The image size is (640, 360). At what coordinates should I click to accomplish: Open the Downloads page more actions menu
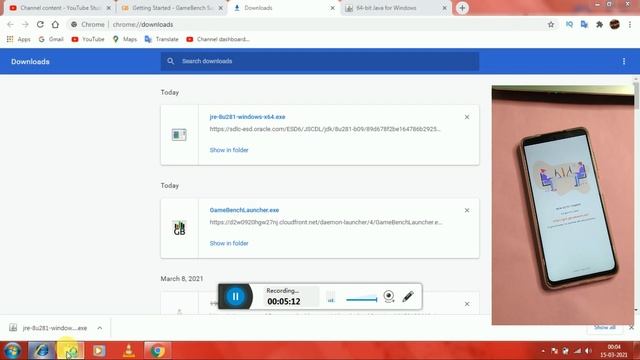(x=624, y=62)
